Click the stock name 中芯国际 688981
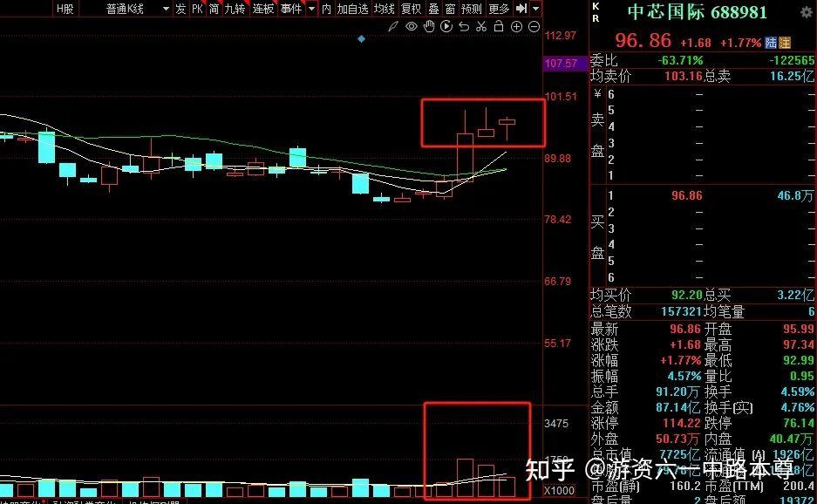This screenshot has width=817, height=504. pos(698,12)
